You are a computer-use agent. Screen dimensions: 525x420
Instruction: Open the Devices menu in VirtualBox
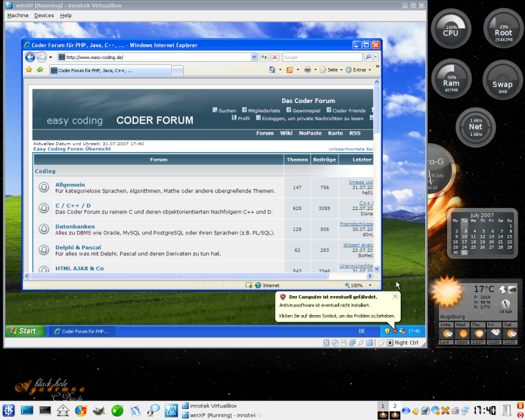click(44, 15)
